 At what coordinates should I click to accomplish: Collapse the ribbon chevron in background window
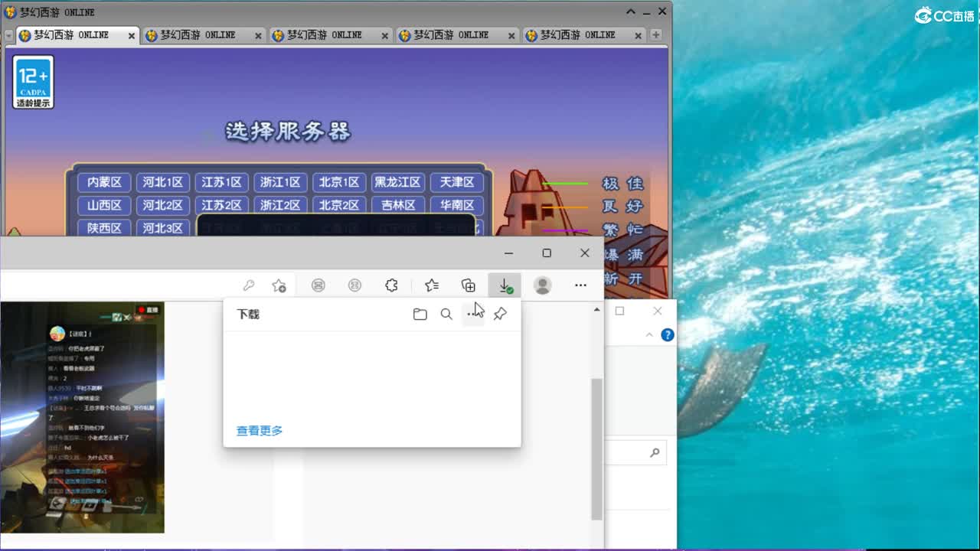click(649, 335)
